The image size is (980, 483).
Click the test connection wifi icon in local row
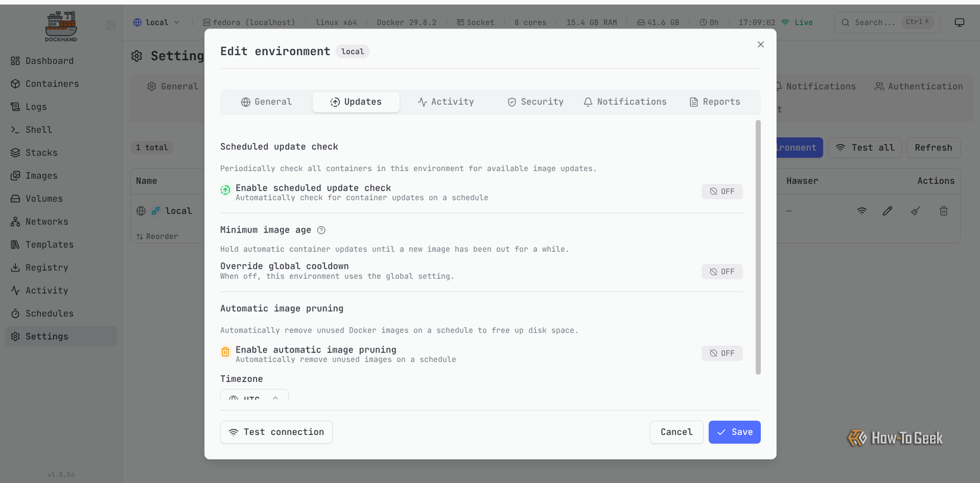point(862,211)
